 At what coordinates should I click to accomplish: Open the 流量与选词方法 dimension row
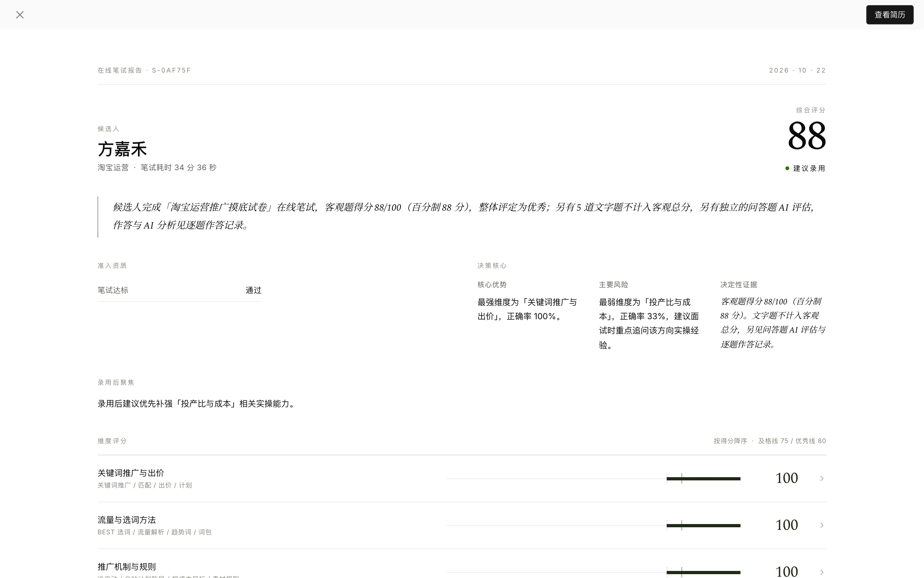pyautogui.click(x=462, y=526)
